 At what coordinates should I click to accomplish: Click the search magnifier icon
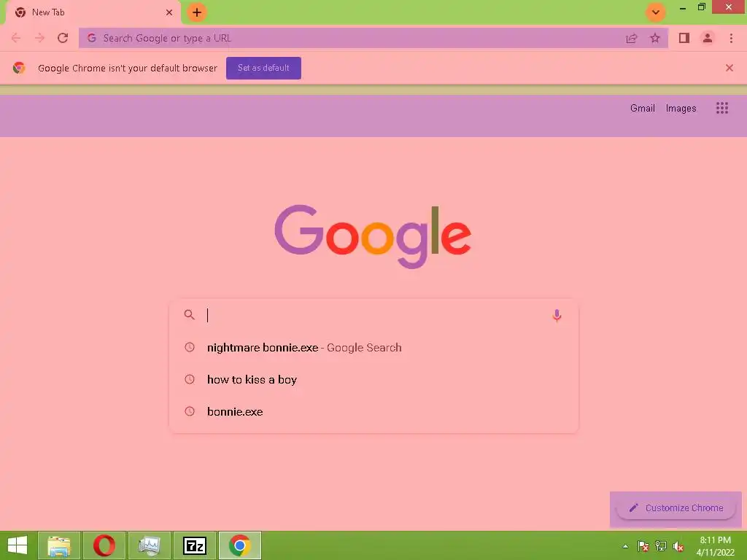click(x=190, y=315)
